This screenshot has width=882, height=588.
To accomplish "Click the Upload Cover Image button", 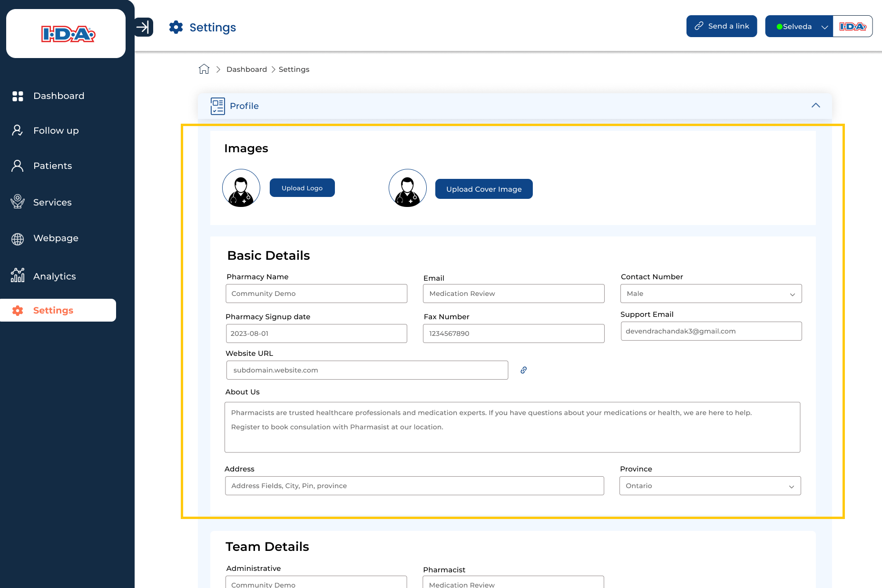I will (x=484, y=189).
